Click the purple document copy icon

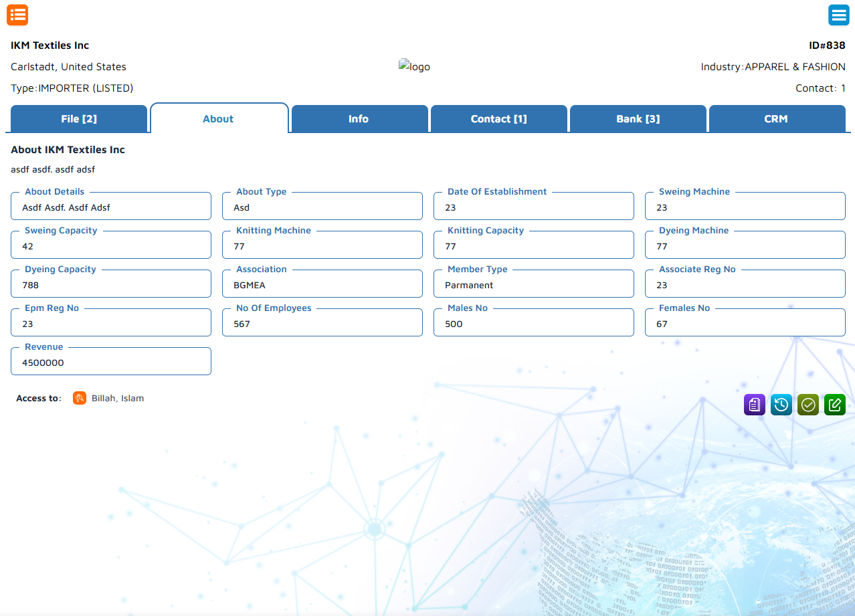[x=755, y=404]
